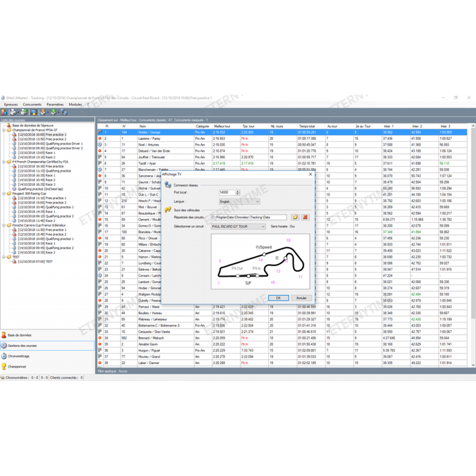Open the Epreuves menu

(x=11, y=105)
